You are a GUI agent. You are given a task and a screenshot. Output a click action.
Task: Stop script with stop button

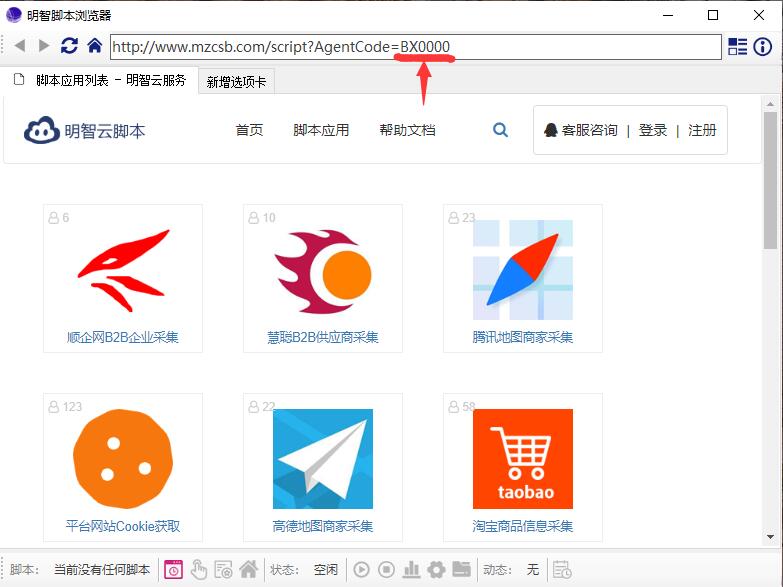click(x=387, y=570)
